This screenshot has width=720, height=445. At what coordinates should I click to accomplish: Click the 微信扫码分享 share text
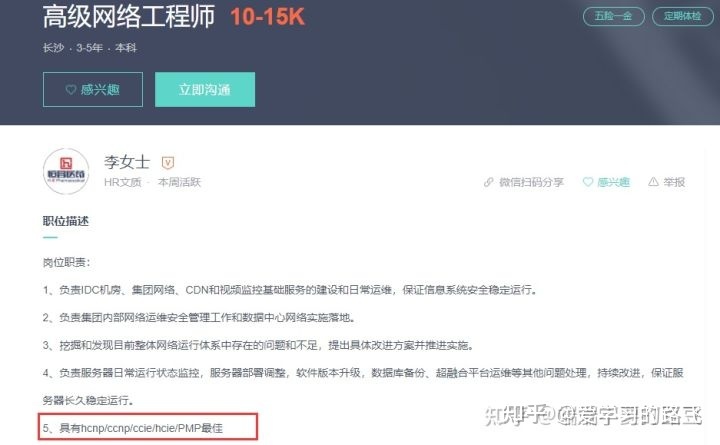pyautogui.click(x=531, y=182)
